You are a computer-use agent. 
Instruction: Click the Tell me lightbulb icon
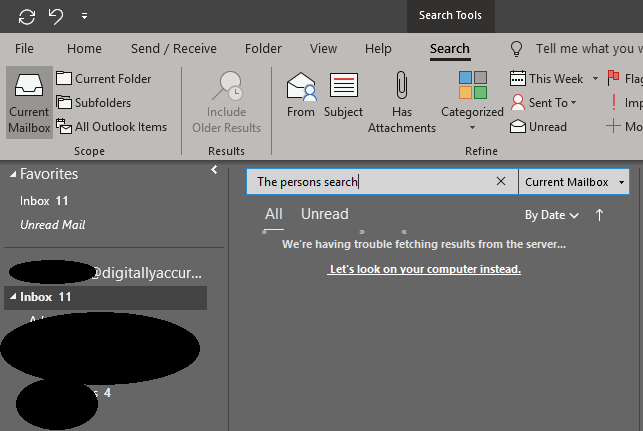point(516,49)
